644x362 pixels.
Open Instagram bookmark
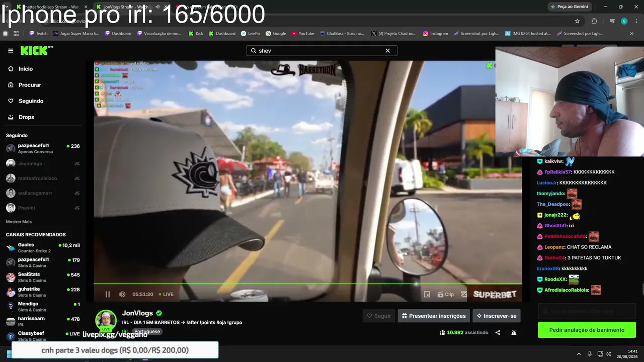pos(436,34)
